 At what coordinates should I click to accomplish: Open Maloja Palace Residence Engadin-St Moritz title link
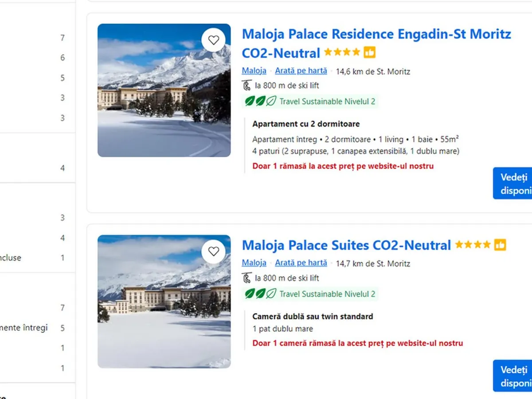376,34
